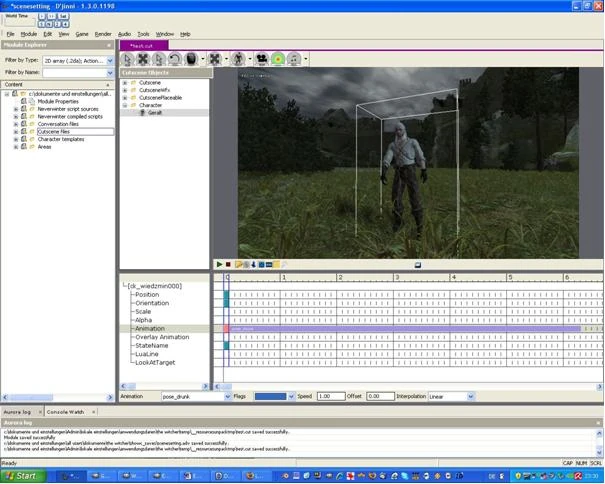Click the undo rotate arrow toolbar icon
This screenshot has height=484, width=605.
pyautogui.click(x=175, y=59)
